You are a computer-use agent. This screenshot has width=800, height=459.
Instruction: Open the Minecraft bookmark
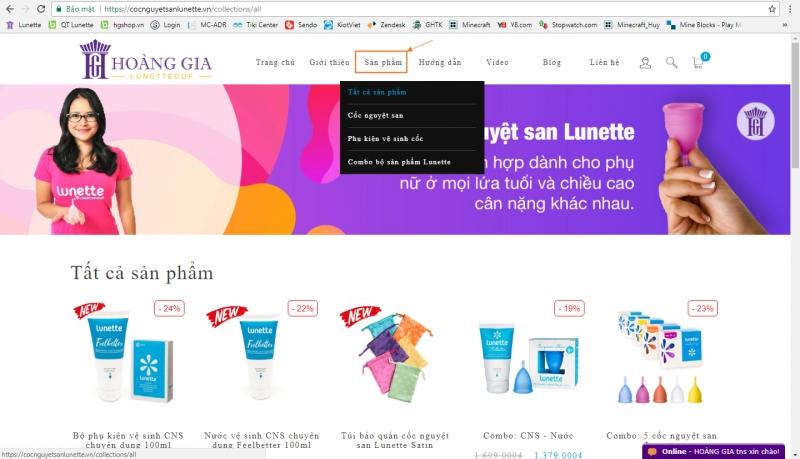(470, 24)
